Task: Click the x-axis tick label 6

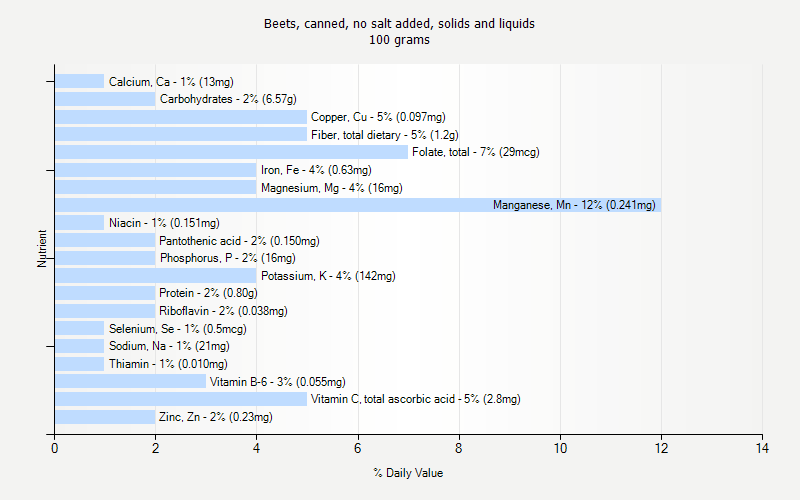Action: (x=358, y=448)
